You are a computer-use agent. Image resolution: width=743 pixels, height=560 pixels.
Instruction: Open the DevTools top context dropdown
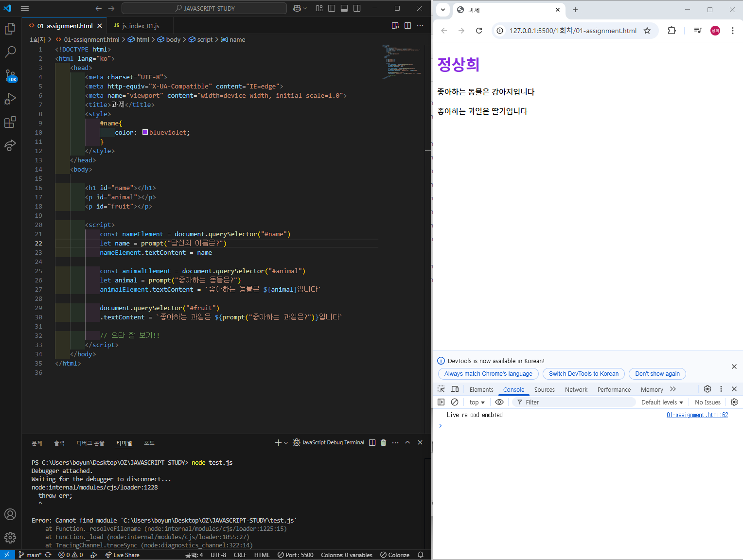point(477,402)
